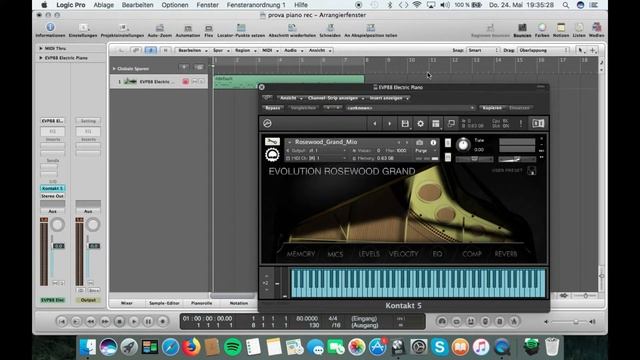Click Abschnitt wiederholen toolbar icon

pos(292,27)
